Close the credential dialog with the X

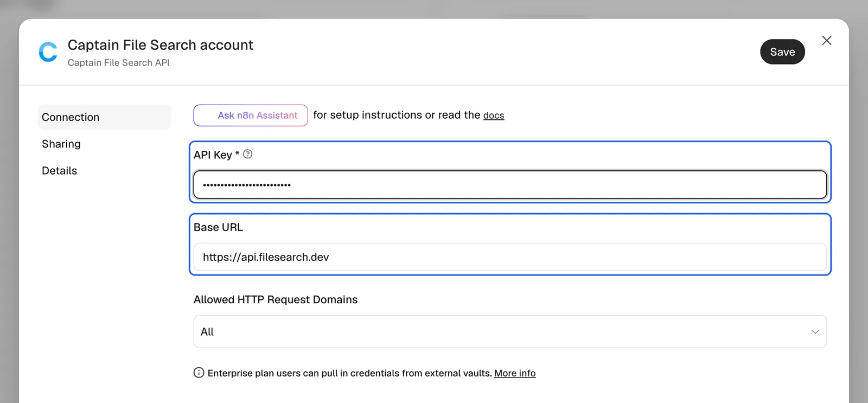coord(826,41)
